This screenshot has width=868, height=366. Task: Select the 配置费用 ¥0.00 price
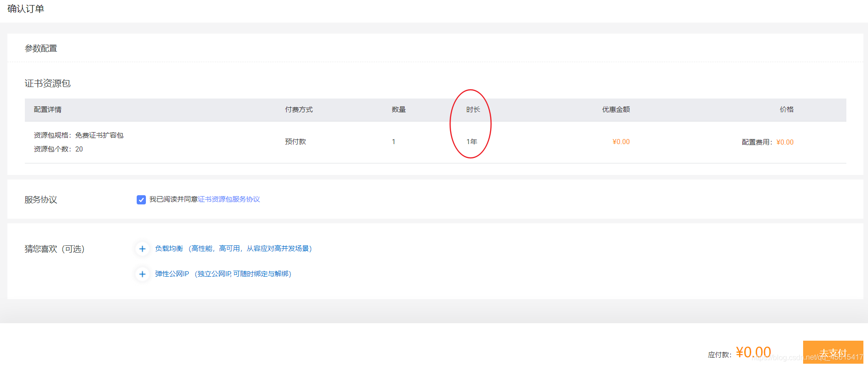768,142
